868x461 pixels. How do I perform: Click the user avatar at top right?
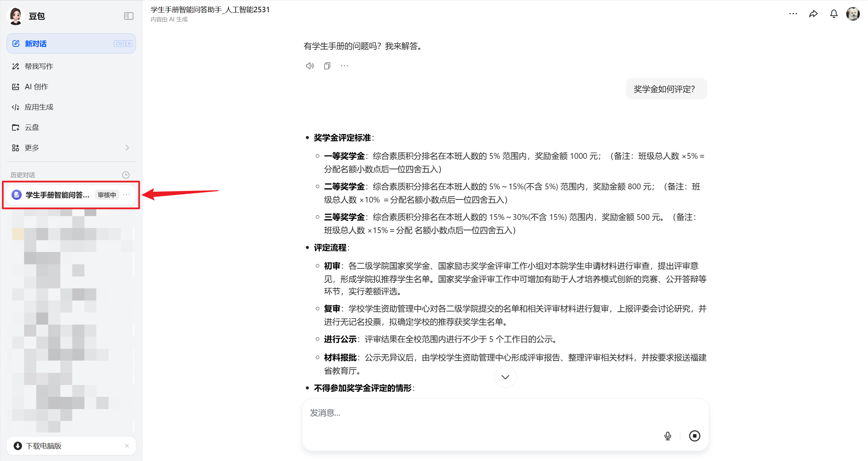853,14
